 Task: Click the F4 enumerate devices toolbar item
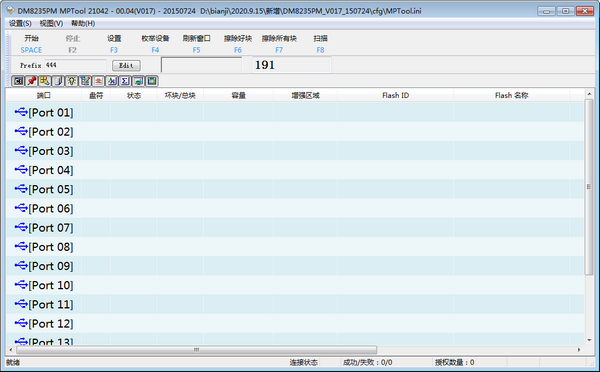(155, 44)
